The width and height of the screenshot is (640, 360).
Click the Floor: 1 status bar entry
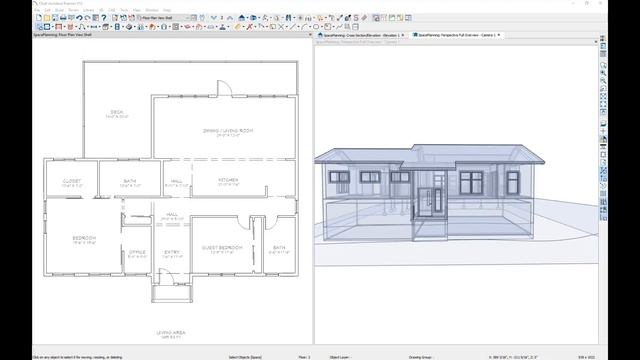click(304, 357)
